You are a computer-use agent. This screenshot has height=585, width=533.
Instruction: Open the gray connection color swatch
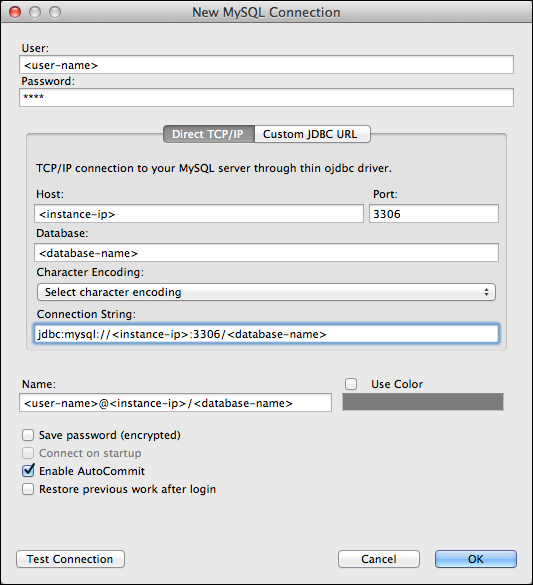(x=423, y=402)
